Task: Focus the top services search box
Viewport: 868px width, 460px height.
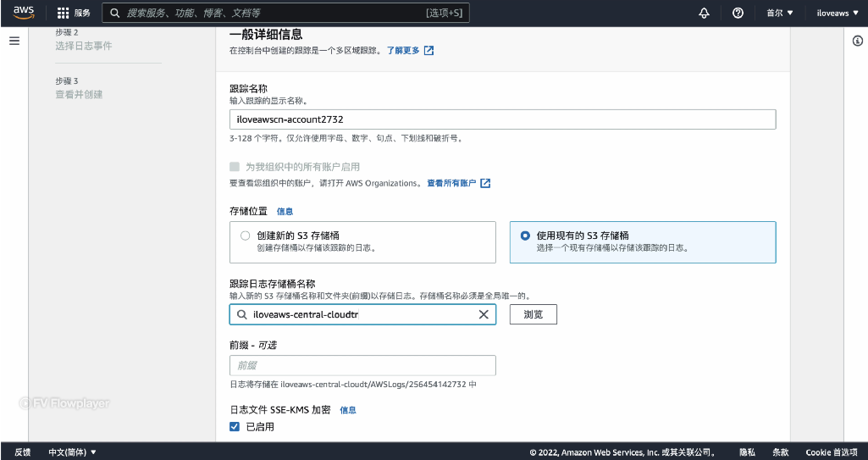Action: pyautogui.click(x=285, y=13)
